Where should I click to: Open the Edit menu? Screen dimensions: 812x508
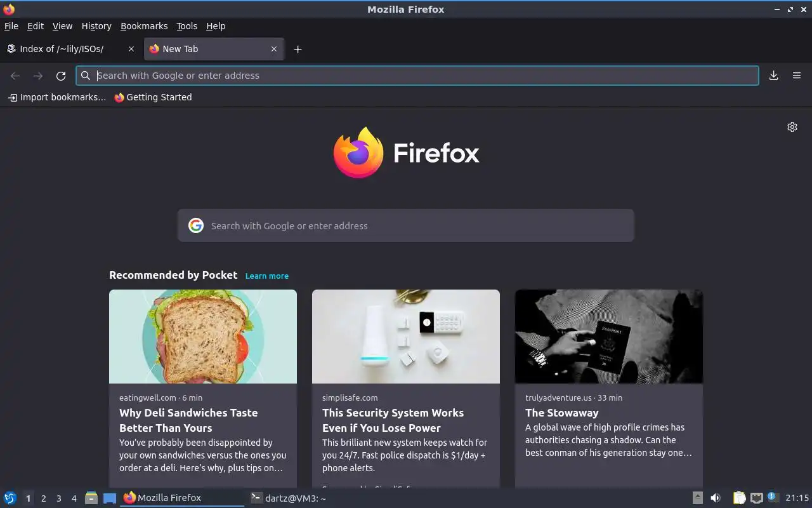pyautogui.click(x=36, y=26)
